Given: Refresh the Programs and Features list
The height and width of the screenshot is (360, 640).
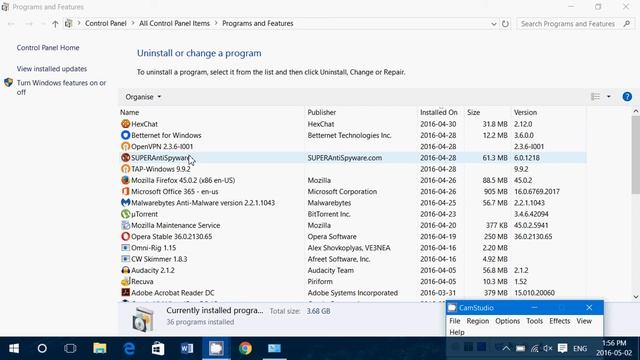Looking at the screenshot, I should pyautogui.click(x=505, y=24).
